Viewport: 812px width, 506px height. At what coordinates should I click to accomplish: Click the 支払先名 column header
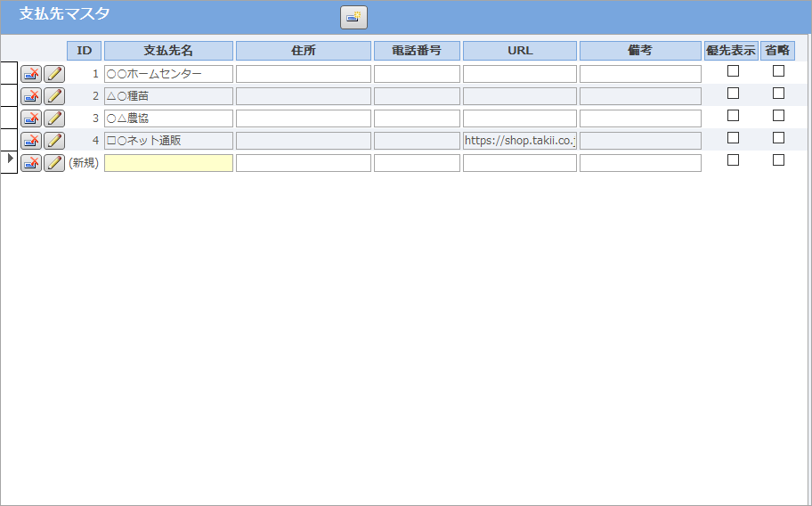[x=168, y=51]
